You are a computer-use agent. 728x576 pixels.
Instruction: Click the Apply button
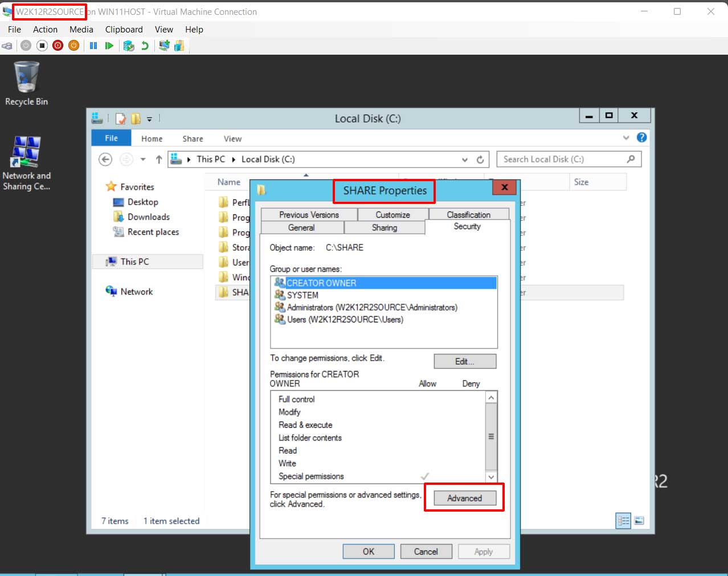tap(484, 552)
